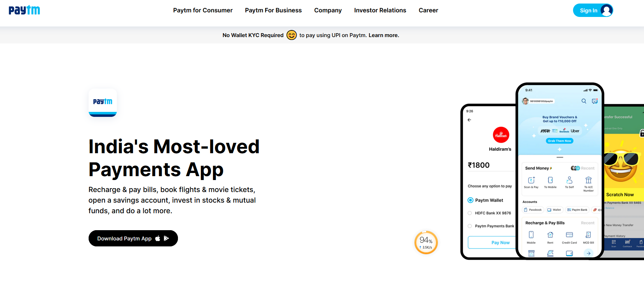Tap the Uber brand logo in voucher banner

point(575,131)
